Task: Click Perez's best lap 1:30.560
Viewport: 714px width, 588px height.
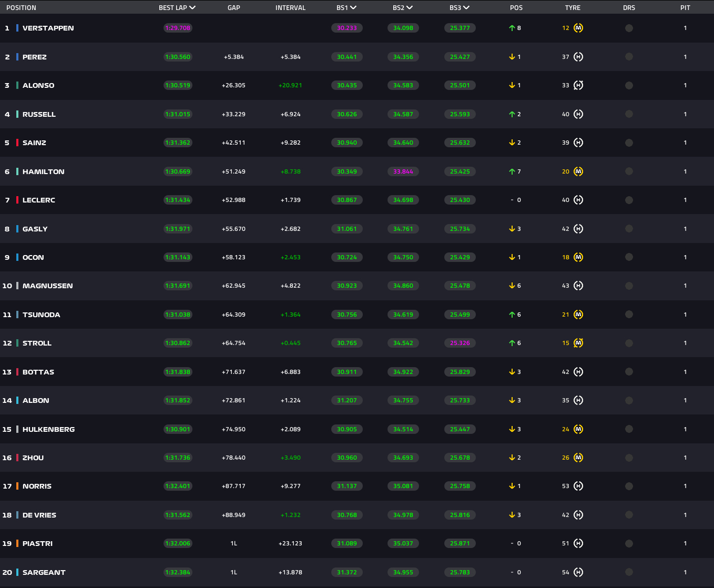Action: (178, 57)
